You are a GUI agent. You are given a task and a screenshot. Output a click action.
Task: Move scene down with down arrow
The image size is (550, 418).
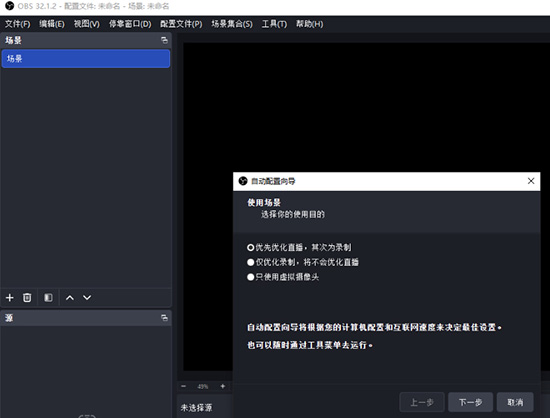click(87, 298)
